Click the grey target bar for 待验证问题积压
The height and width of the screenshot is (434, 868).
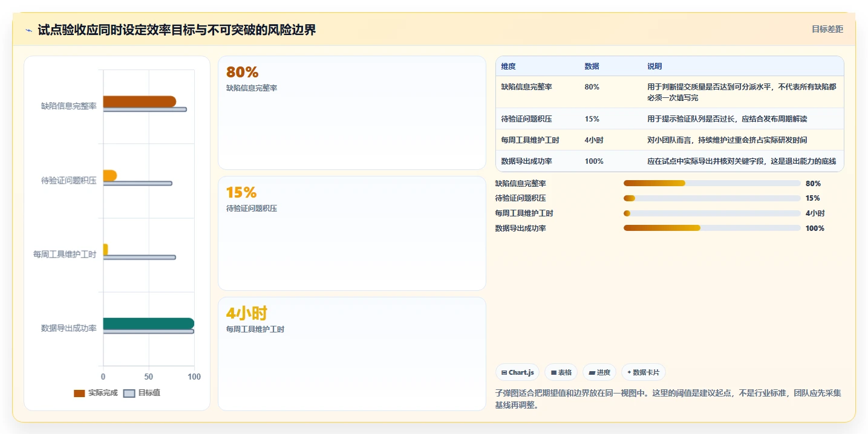pyautogui.click(x=137, y=183)
